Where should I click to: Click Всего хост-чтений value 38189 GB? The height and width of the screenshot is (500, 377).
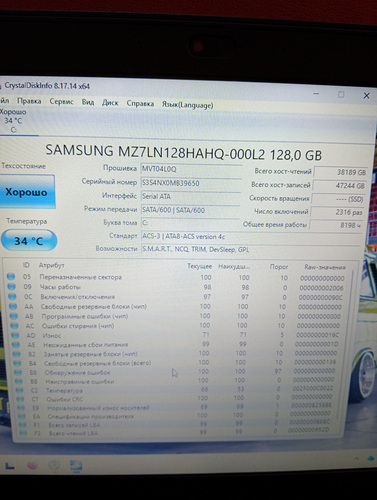[x=340, y=172]
